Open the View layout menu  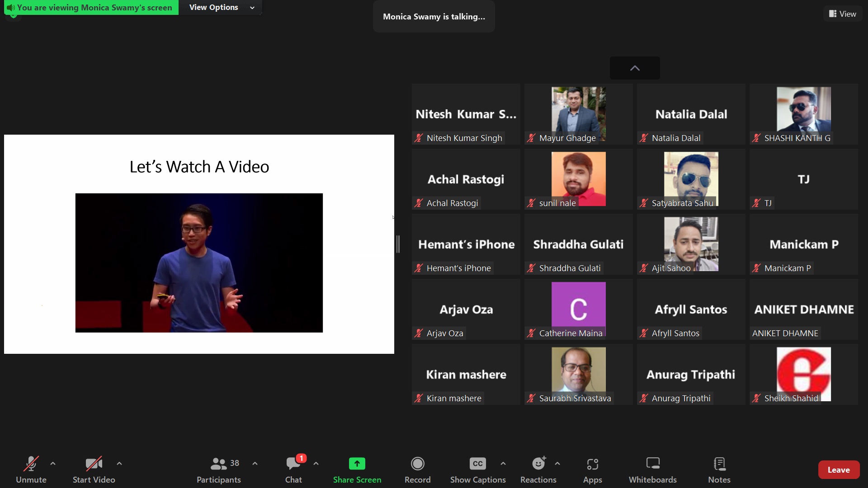tap(842, 14)
